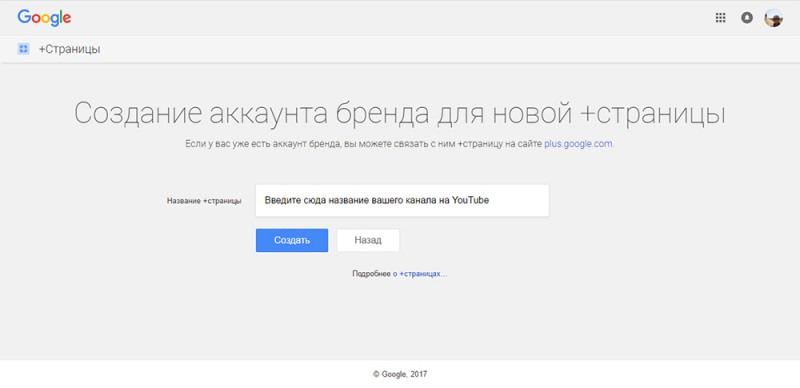This screenshot has height=388, width=800.
Task: Click the Google logo
Action: click(44, 18)
